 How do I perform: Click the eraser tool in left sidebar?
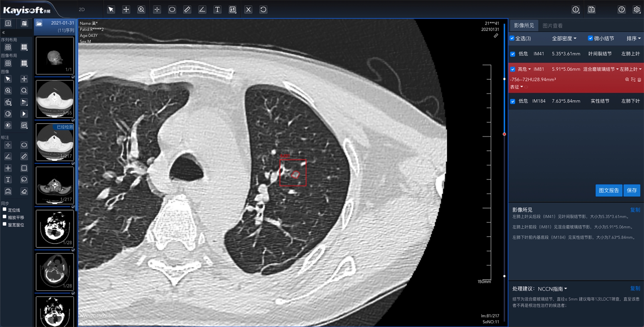pyautogui.click(x=24, y=191)
